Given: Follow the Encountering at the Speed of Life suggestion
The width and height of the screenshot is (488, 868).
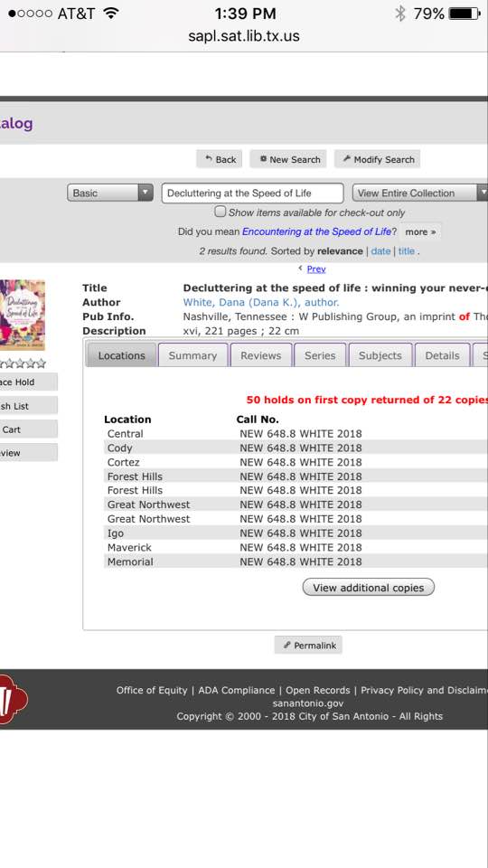Looking at the screenshot, I should (x=316, y=232).
